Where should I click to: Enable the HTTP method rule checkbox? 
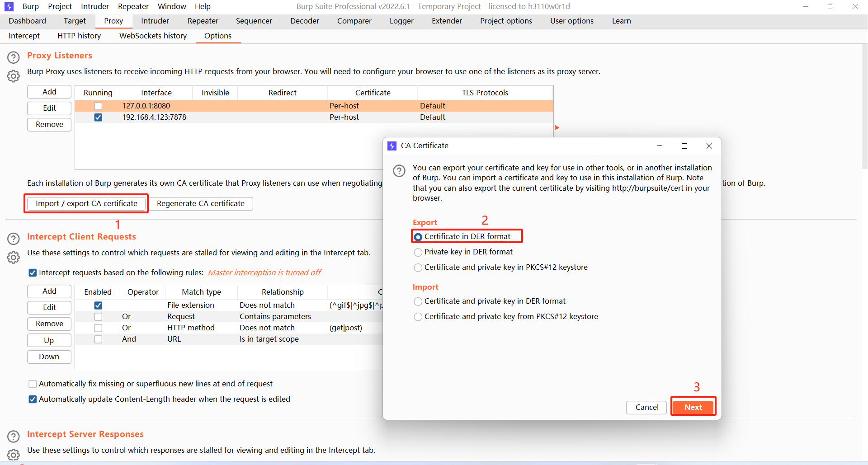tap(98, 328)
